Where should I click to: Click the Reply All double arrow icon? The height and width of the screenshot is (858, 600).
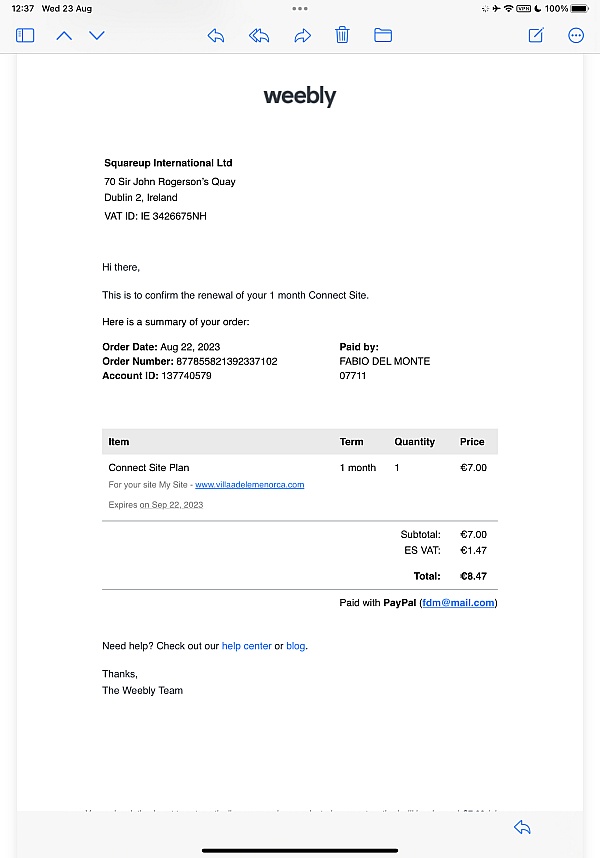pyautogui.click(x=259, y=36)
